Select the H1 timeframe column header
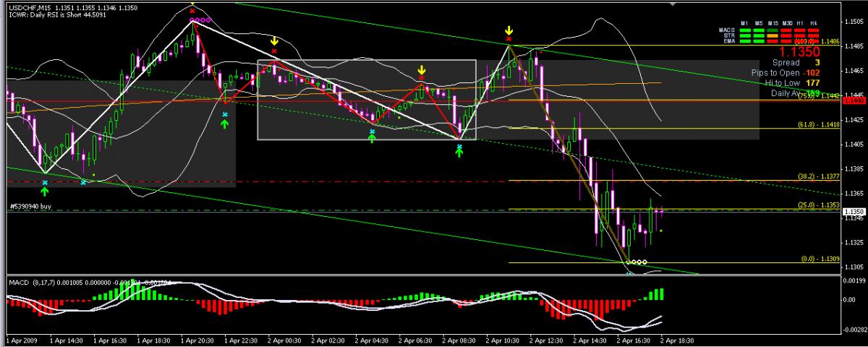This screenshot has width=868, height=347. (x=800, y=23)
